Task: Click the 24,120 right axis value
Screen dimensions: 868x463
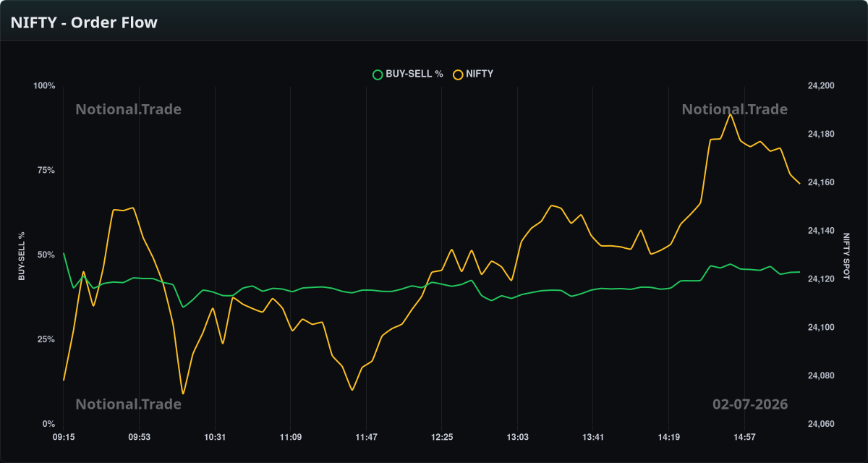Action: 821,279
